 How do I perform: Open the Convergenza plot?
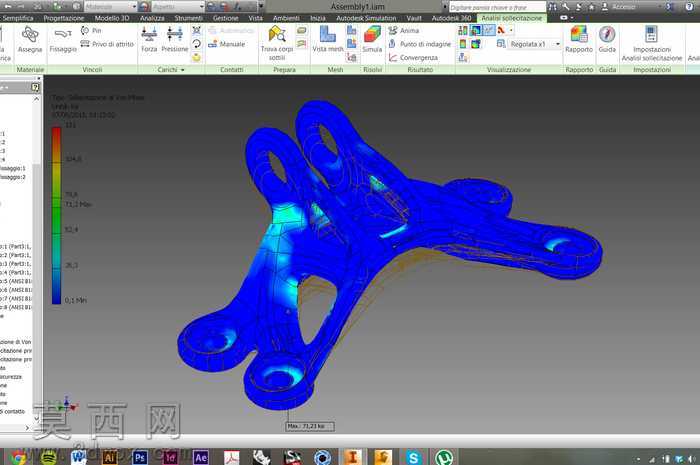(x=413, y=58)
